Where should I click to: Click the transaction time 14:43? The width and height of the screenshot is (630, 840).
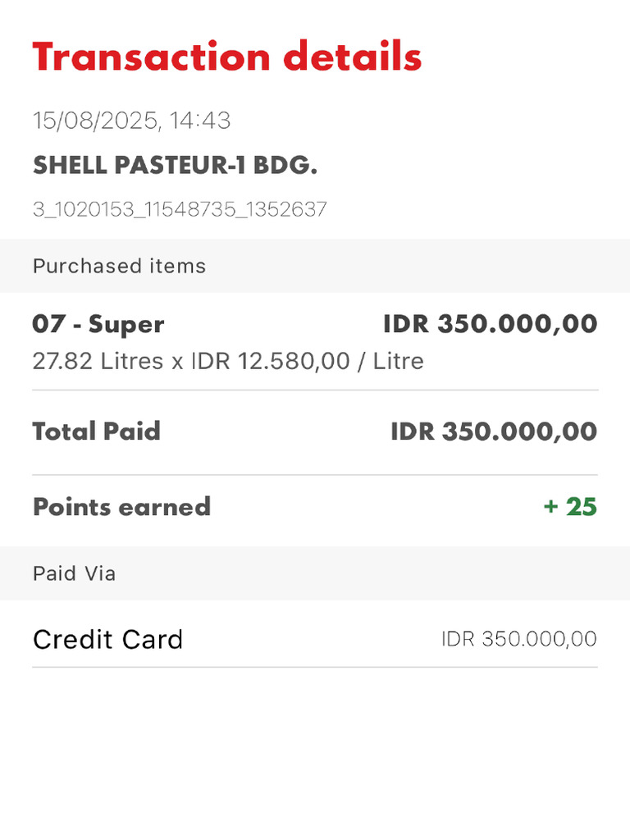200,121
